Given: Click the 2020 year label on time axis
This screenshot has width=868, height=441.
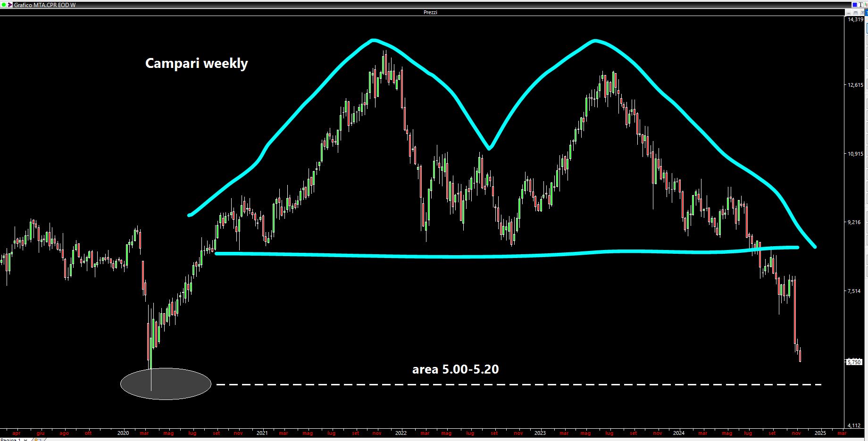Looking at the screenshot, I should click(123, 433).
